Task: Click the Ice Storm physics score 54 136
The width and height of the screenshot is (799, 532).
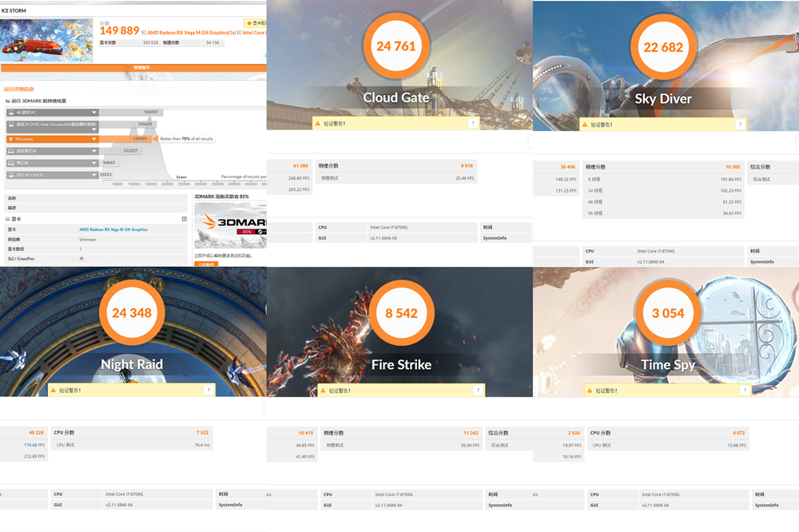Action: coord(213,43)
